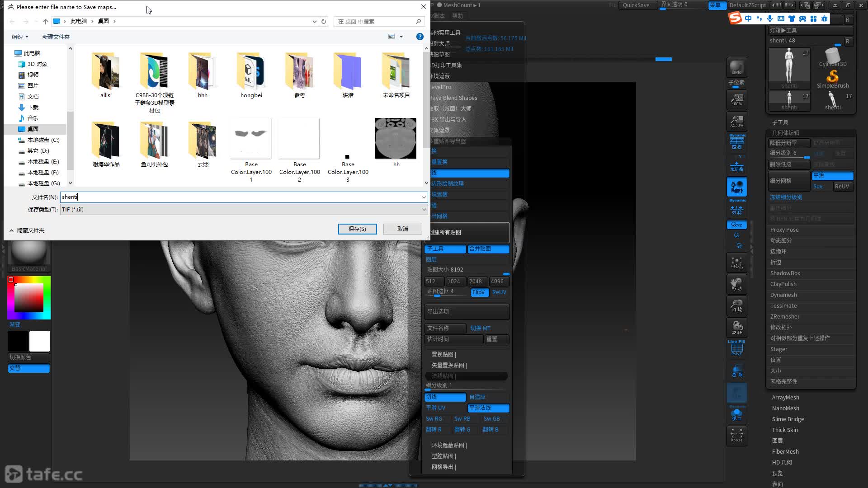Screen dimensions: 868x488
Task: Click the main color picker gradient square
Action: click(29, 298)
